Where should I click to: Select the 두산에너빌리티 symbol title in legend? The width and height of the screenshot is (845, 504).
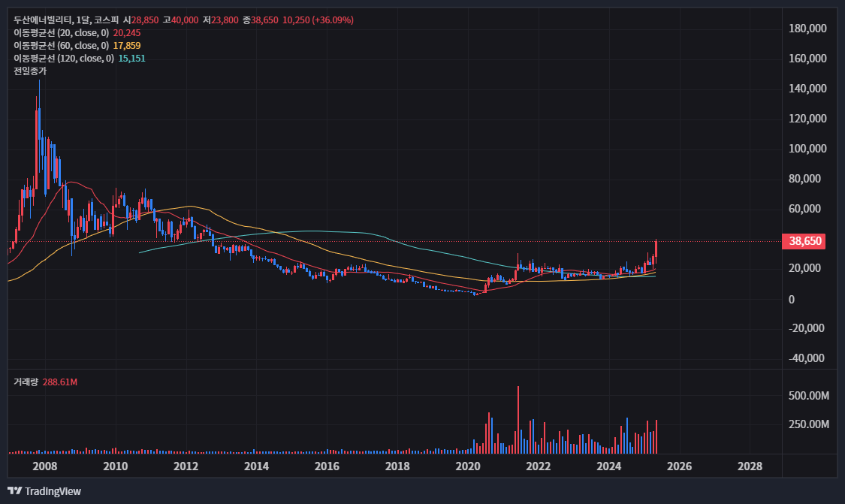(43, 20)
